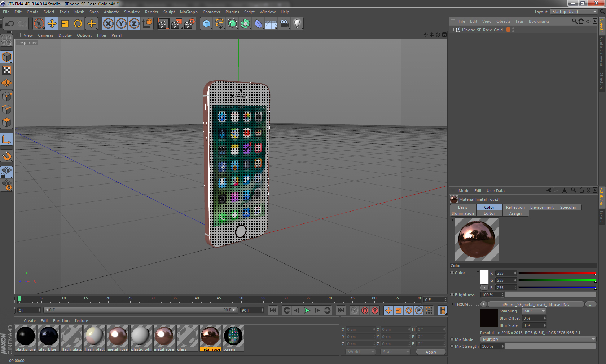The width and height of the screenshot is (606, 364).
Task: Click the Undo arrow icon
Action: coord(10,24)
